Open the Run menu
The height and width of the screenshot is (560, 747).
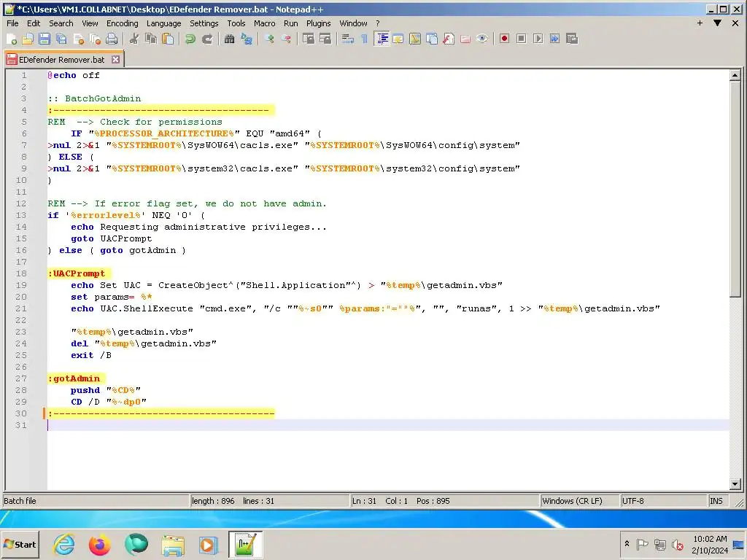(290, 23)
